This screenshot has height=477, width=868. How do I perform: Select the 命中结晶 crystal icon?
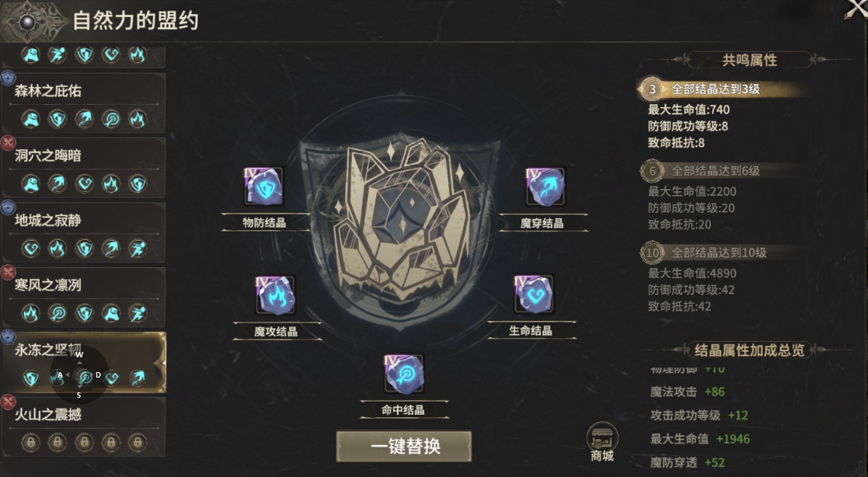403,374
